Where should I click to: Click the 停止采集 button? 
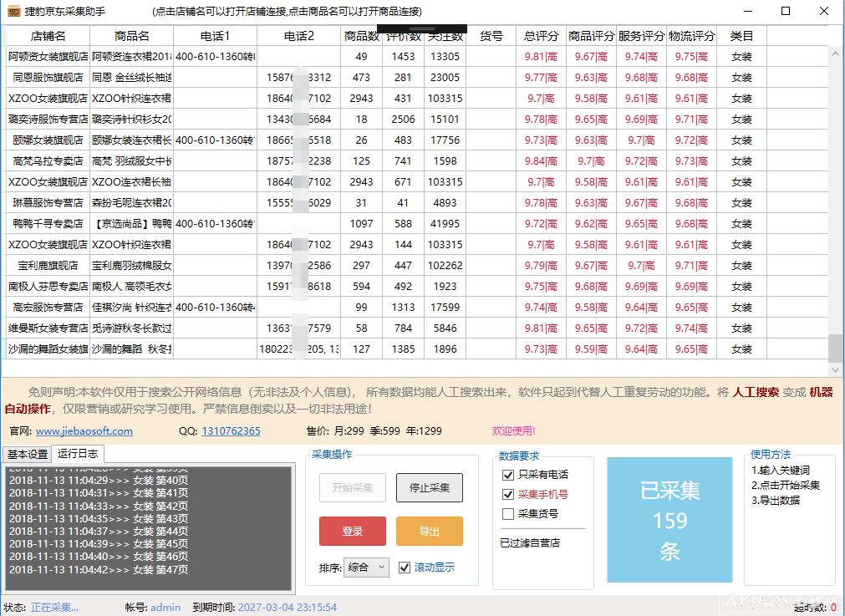[429, 489]
